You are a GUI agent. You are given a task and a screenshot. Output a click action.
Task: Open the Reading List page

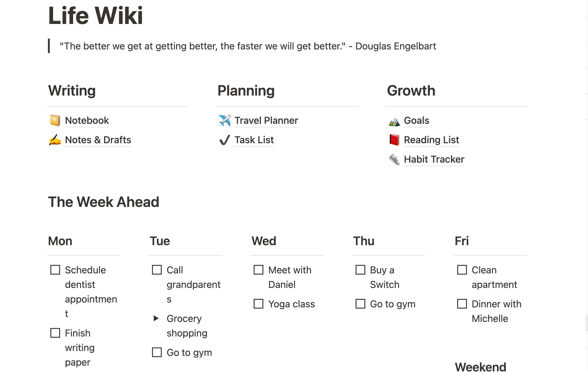(431, 140)
